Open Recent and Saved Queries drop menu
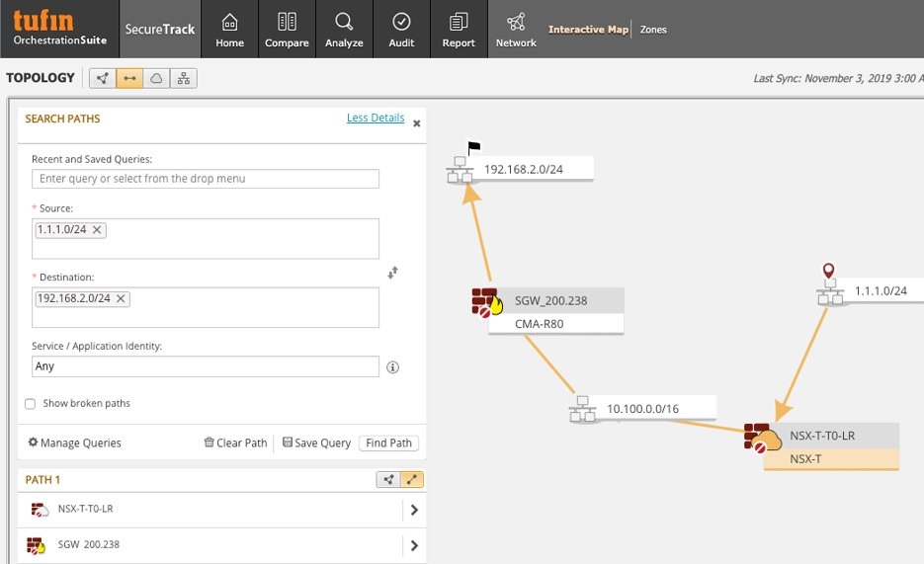 pyautogui.click(x=206, y=179)
